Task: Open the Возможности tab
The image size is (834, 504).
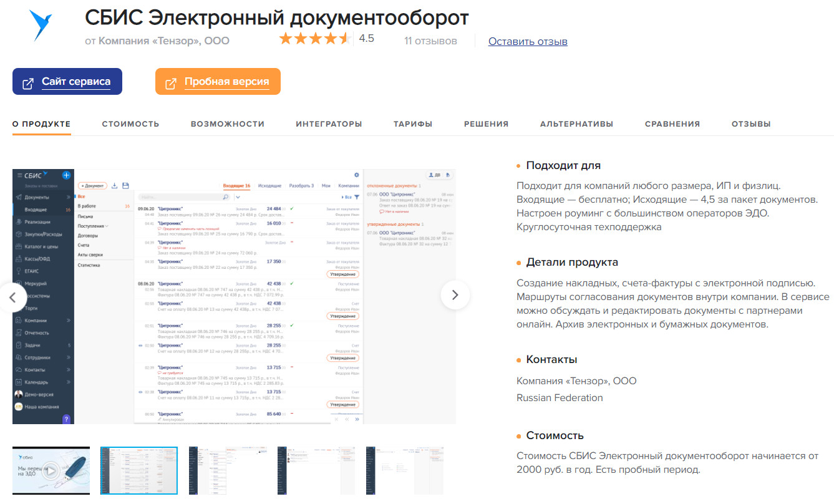Action: [228, 124]
